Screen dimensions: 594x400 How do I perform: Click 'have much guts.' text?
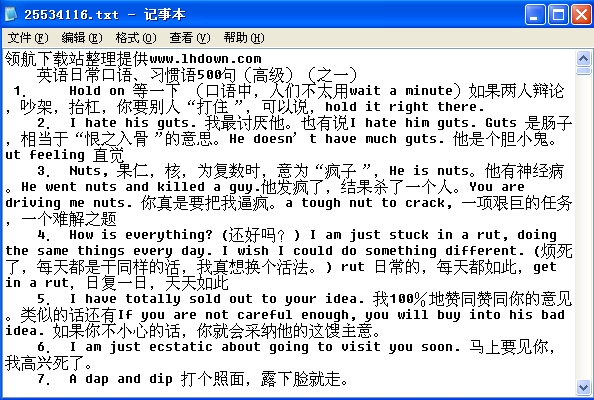385,139
